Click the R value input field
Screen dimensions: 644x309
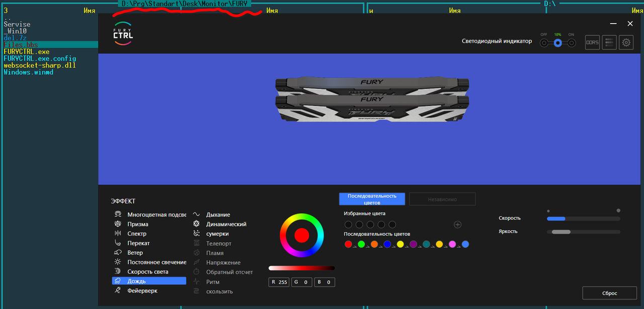point(279,282)
